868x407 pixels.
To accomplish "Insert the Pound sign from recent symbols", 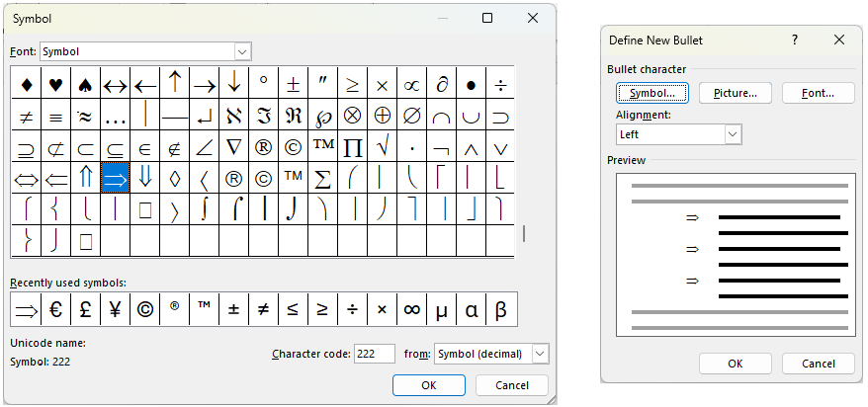I will [85, 309].
